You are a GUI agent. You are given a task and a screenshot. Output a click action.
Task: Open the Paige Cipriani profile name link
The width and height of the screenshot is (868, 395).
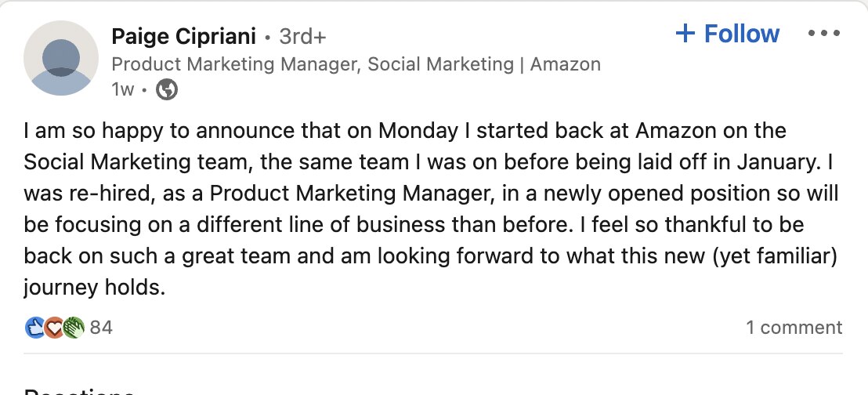(183, 36)
